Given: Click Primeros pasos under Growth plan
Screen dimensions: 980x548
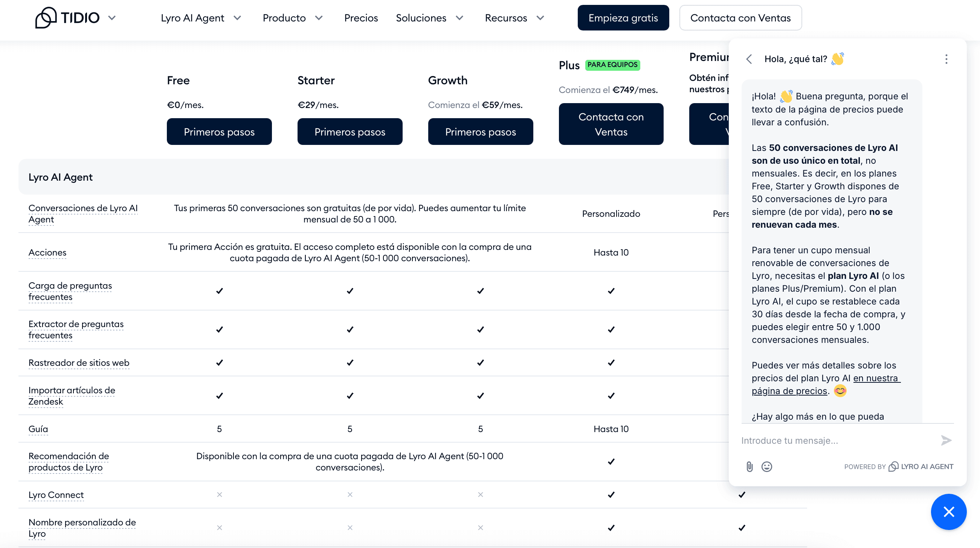Looking at the screenshot, I should click(481, 132).
